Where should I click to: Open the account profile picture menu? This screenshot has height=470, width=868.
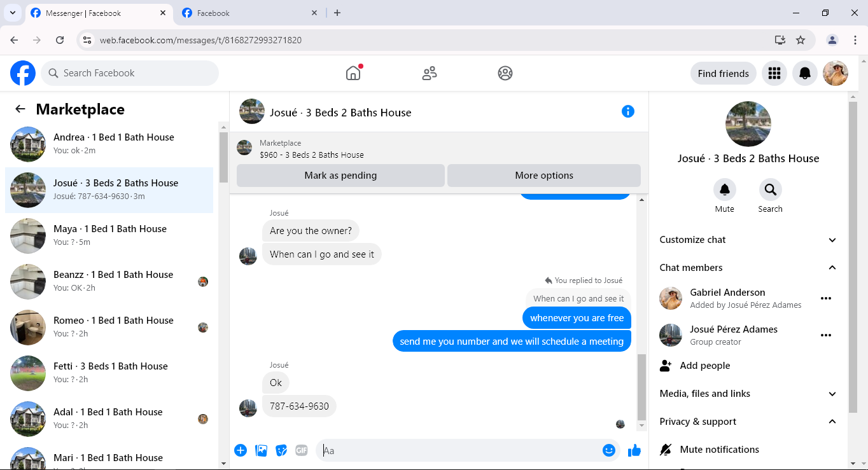836,73
